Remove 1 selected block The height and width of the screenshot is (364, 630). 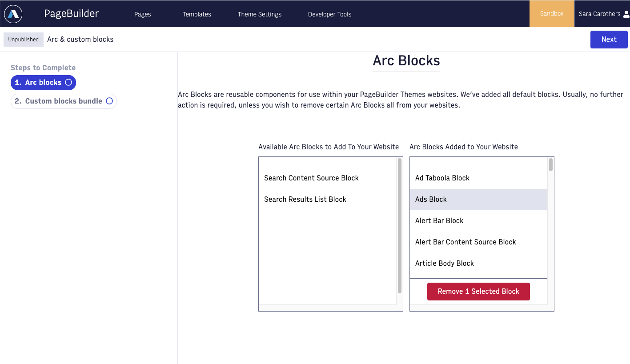[478, 292]
